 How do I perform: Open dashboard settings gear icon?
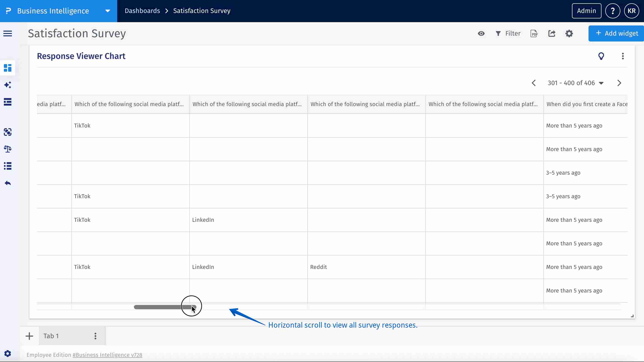(569, 33)
